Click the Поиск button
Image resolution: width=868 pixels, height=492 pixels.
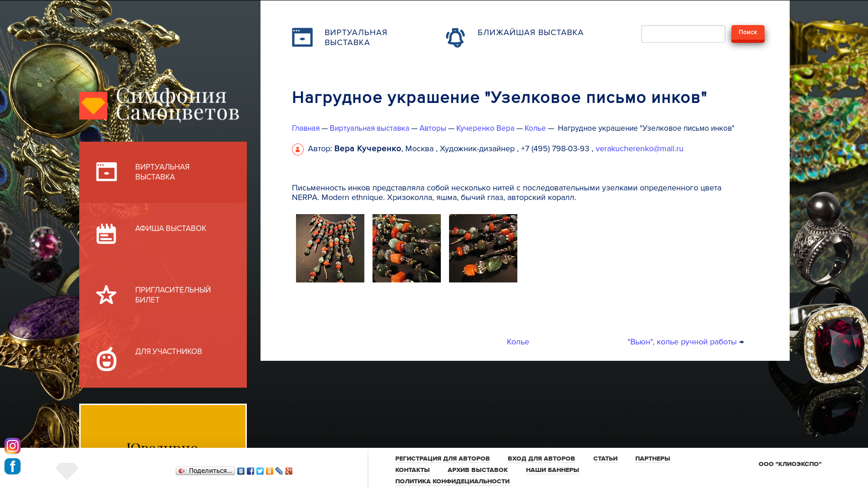[x=747, y=32]
